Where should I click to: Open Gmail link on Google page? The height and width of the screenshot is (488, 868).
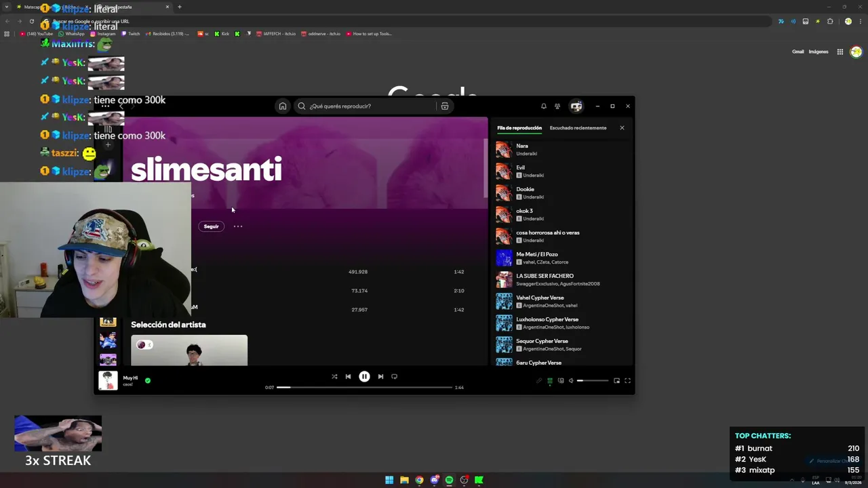pyautogui.click(x=797, y=52)
